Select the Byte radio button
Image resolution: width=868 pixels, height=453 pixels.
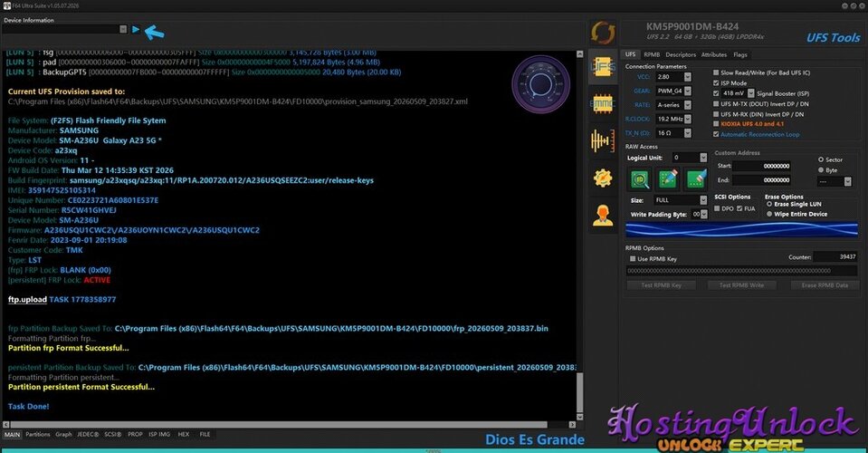click(821, 170)
